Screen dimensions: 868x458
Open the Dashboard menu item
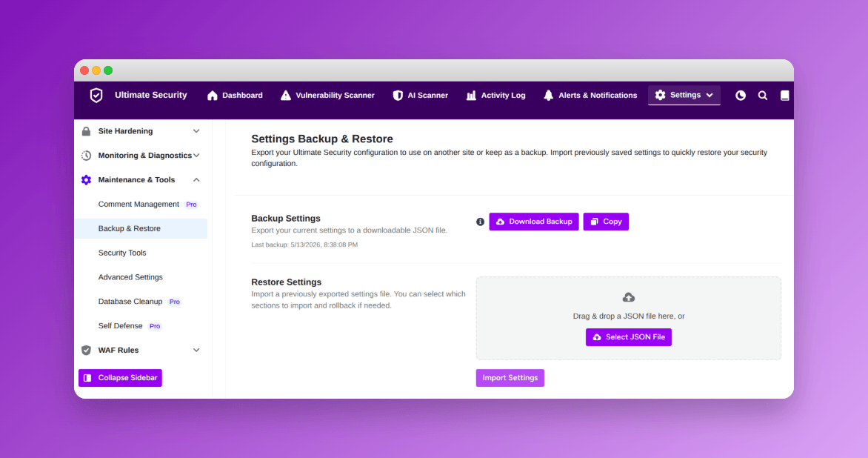[x=236, y=96]
